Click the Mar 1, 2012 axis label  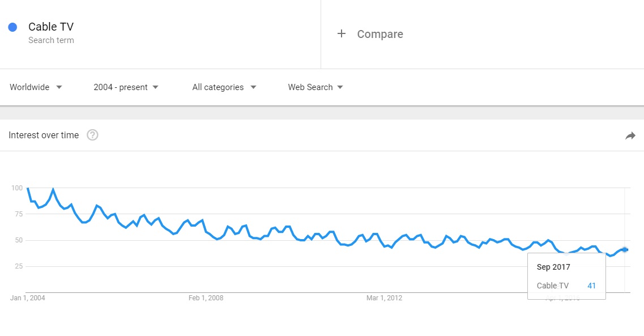(384, 298)
